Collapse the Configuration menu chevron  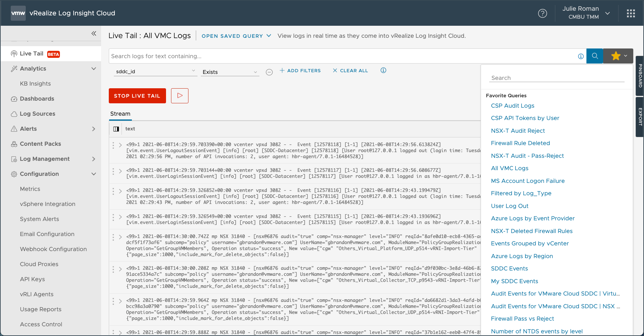pos(94,174)
